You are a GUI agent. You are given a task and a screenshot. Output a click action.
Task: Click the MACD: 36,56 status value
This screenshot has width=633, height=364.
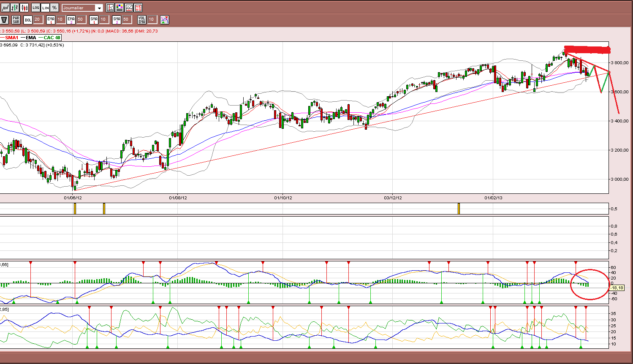coord(120,31)
